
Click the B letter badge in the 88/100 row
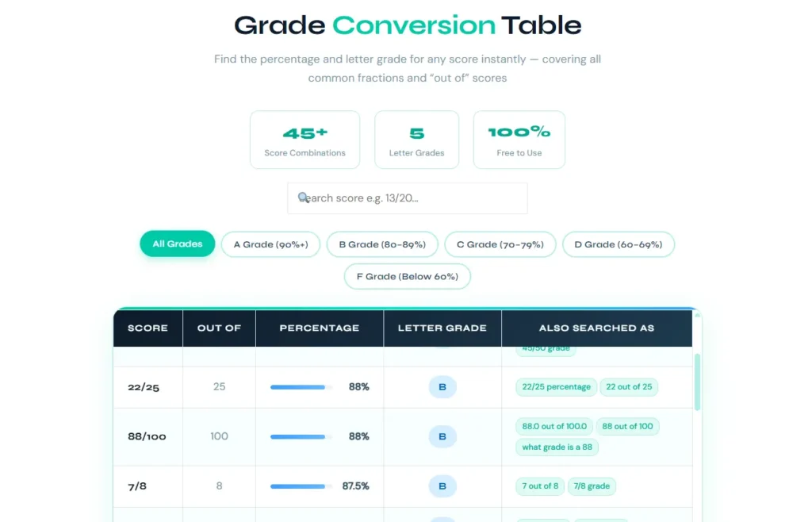tap(442, 436)
